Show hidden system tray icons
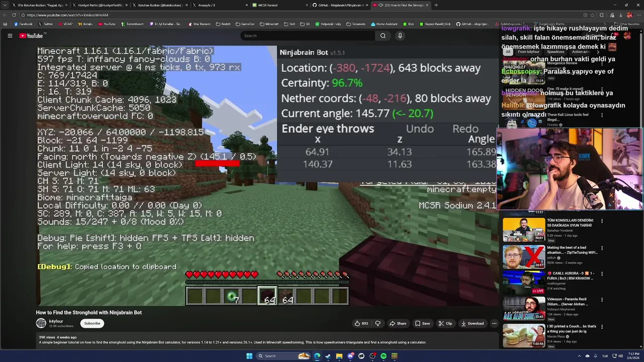The width and height of the screenshot is (644, 362). (x=579, y=356)
